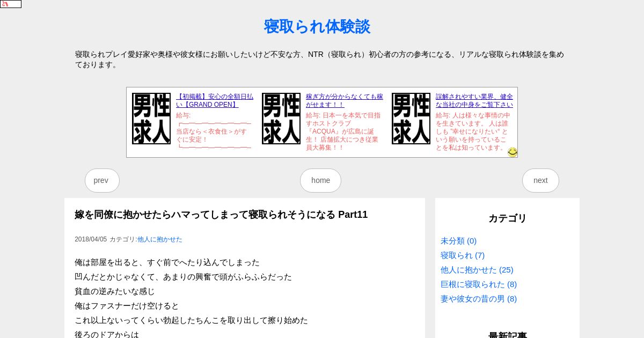The width and height of the screenshot is (644, 338).
Task: Click the 人は様々な事情 ad description
Action: click(472, 131)
